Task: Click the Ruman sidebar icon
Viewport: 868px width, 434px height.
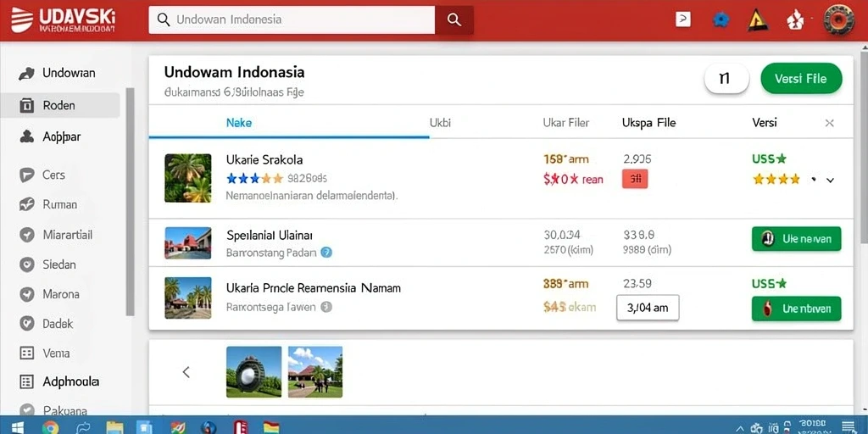Action: (x=26, y=204)
